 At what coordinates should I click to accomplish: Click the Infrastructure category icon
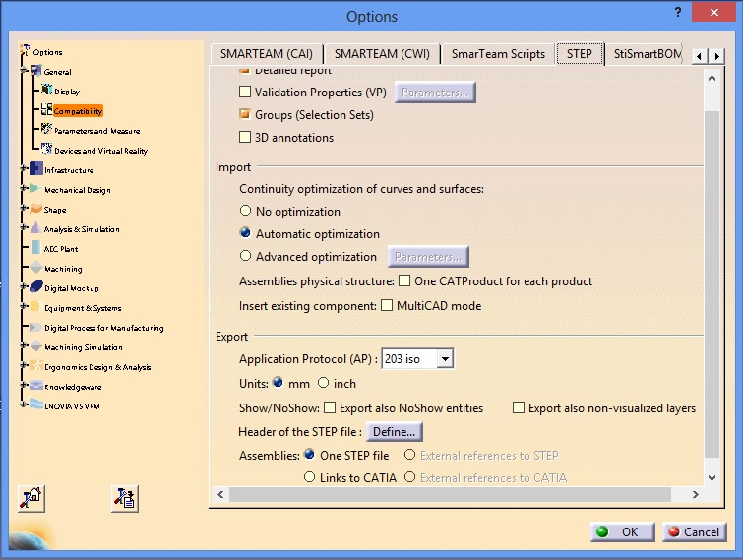tap(36, 168)
